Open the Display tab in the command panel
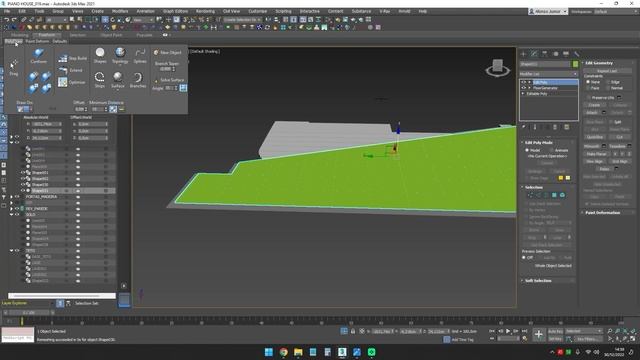This screenshot has width=640, height=360. [566, 53]
